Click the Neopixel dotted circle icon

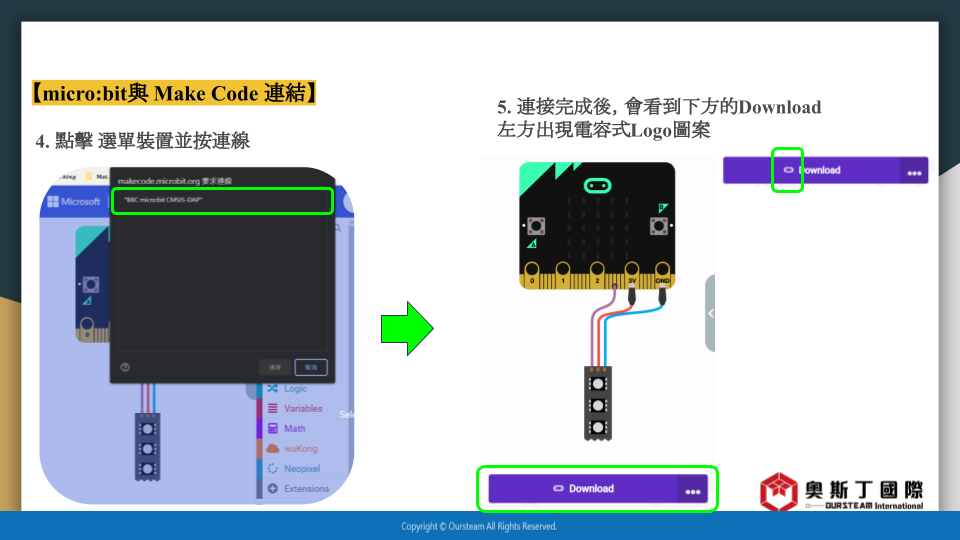272,469
